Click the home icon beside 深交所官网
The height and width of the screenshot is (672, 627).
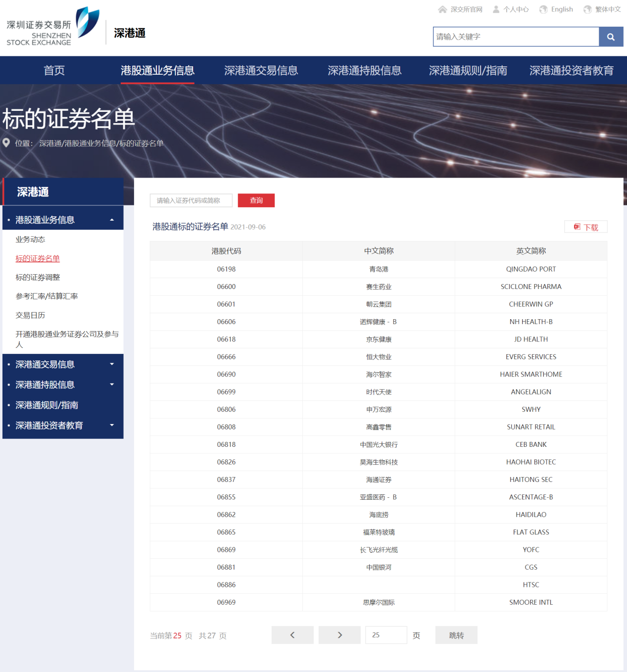coord(442,9)
